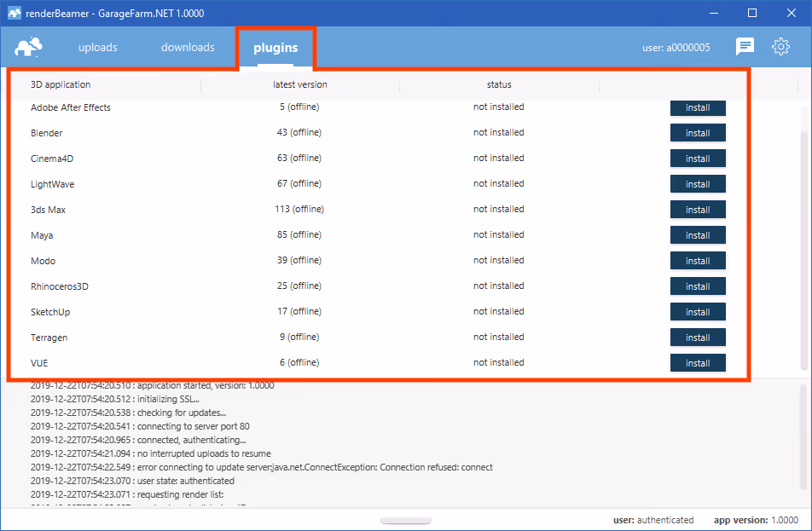The image size is (812, 531).
Task: Select the Modo row name
Action: pos(43,261)
